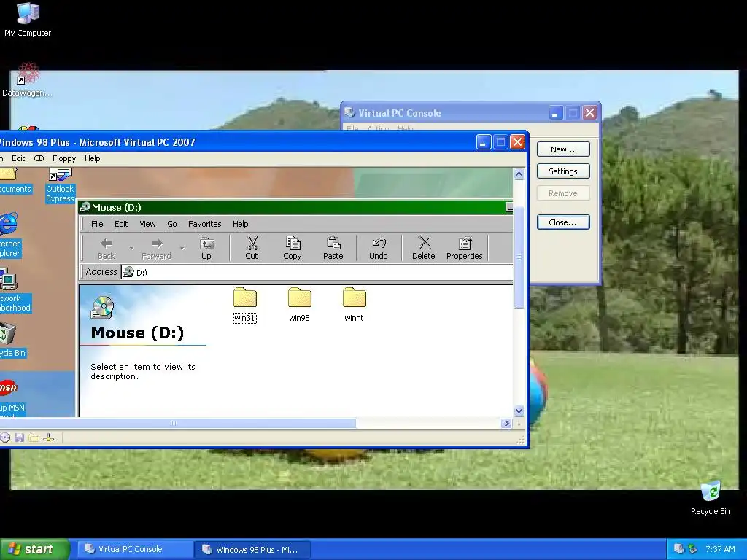Viewport: 747px width, 560px height.
Task: Click the MSN setup icon
Action: 12,399
